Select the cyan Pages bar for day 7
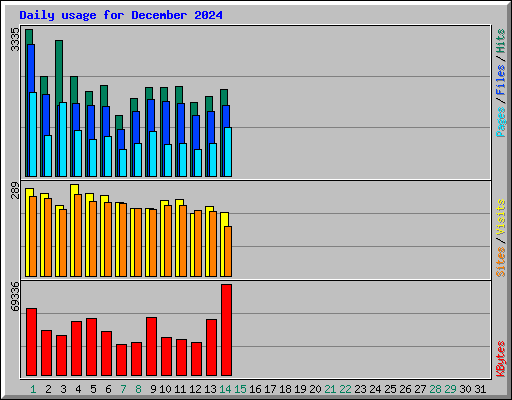The image size is (512, 400). [123, 163]
